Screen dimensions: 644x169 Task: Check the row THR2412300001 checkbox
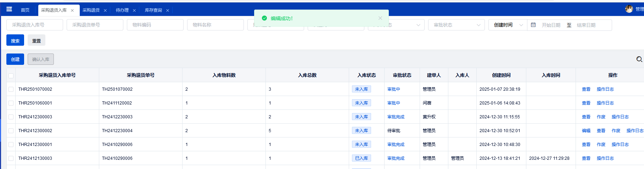click(11, 145)
